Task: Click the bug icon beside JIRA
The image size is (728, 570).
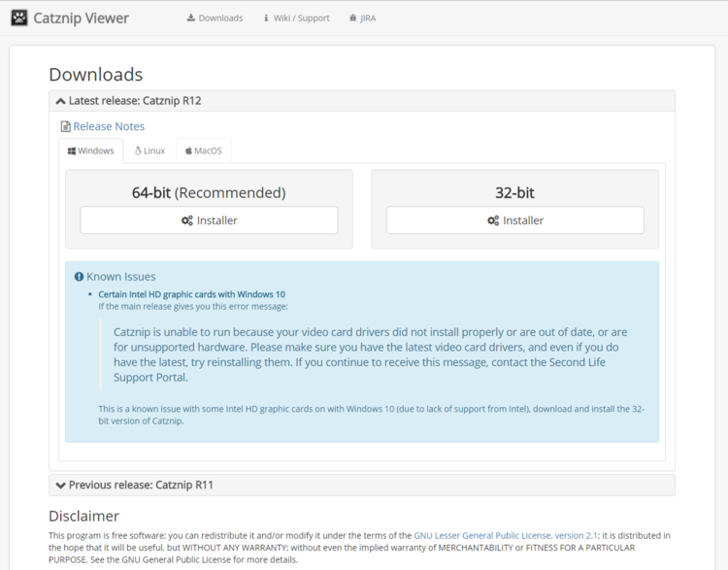Action: pos(353,18)
